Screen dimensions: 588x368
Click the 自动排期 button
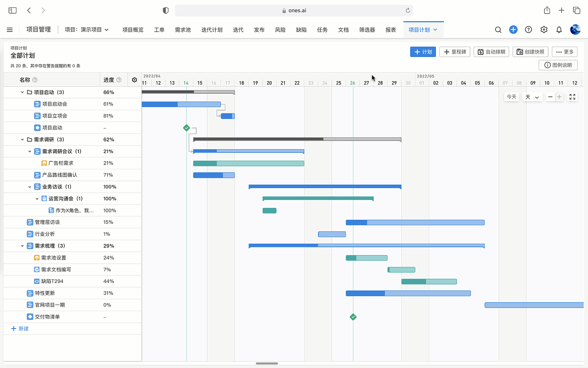tap(491, 52)
